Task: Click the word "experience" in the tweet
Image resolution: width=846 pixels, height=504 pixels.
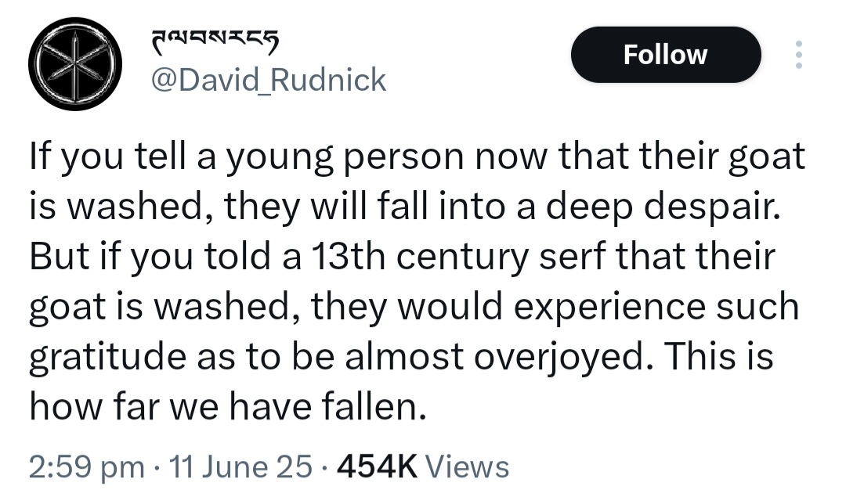Action: (x=609, y=308)
